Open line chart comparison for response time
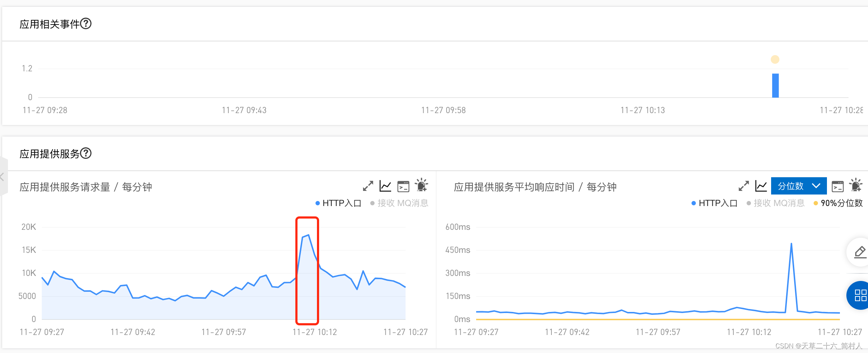 (761, 186)
